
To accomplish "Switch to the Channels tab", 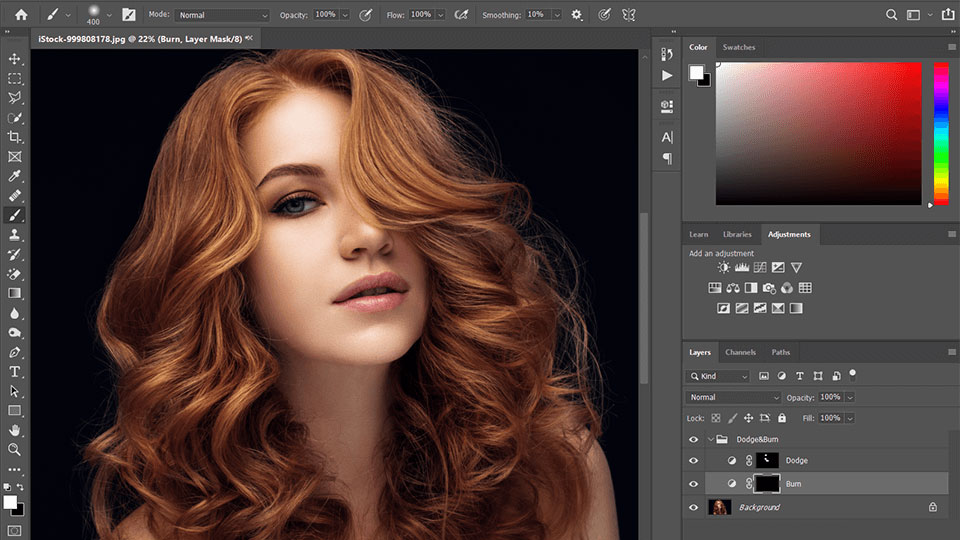I will coord(740,352).
